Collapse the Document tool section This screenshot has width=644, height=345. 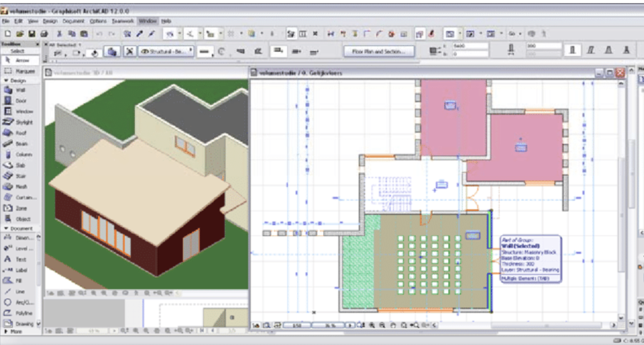(6, 228)
